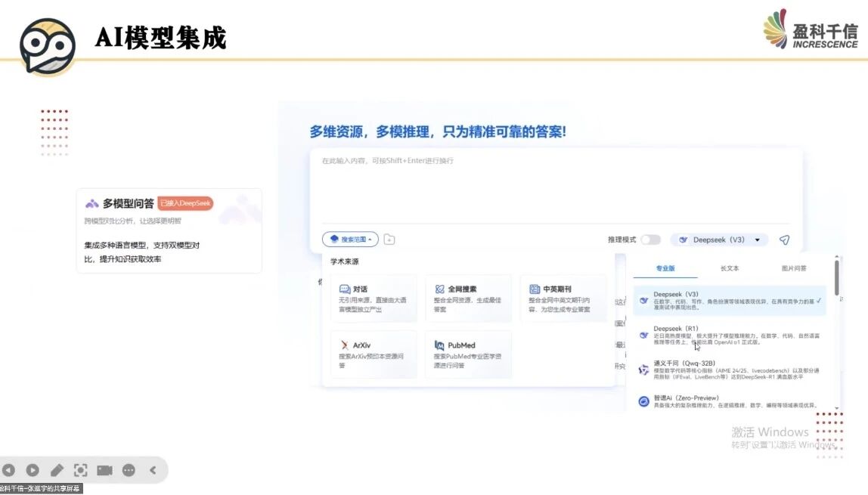Viewport: 868px width, 495px height.
Task: Switch to the 专业版 tab
Action: point(665,268)
